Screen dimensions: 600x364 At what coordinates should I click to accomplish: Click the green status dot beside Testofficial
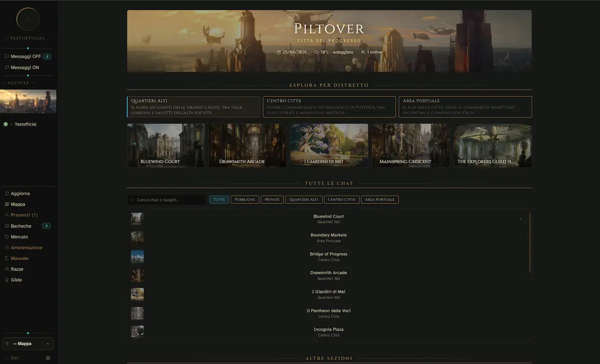point(5,124)
